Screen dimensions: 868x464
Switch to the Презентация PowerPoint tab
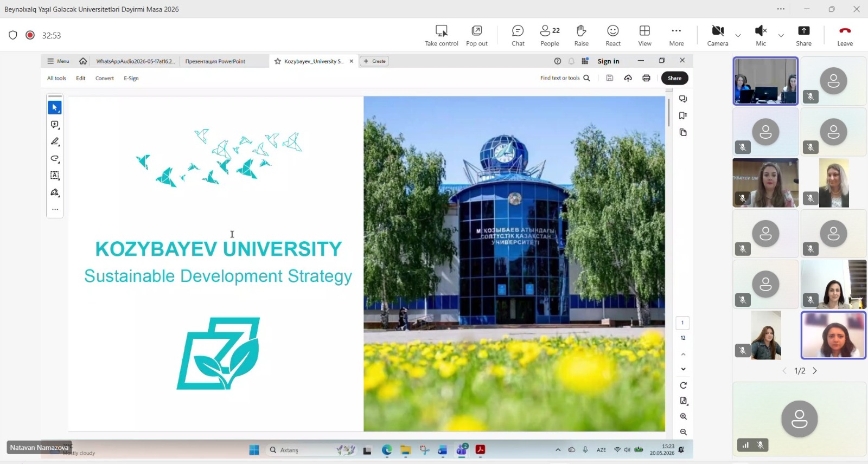click(x=215, y=61)
